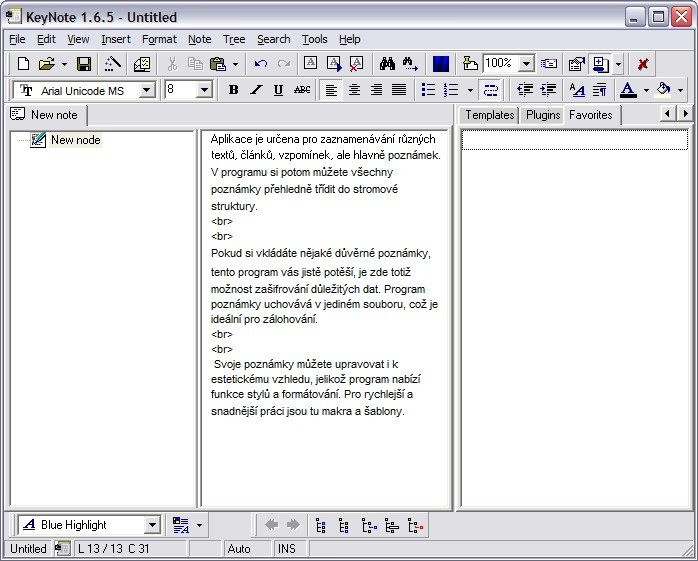Open the Tools menu
This screenshot has height=561, width=698.
pyautogui.click(x=314, y=39)
